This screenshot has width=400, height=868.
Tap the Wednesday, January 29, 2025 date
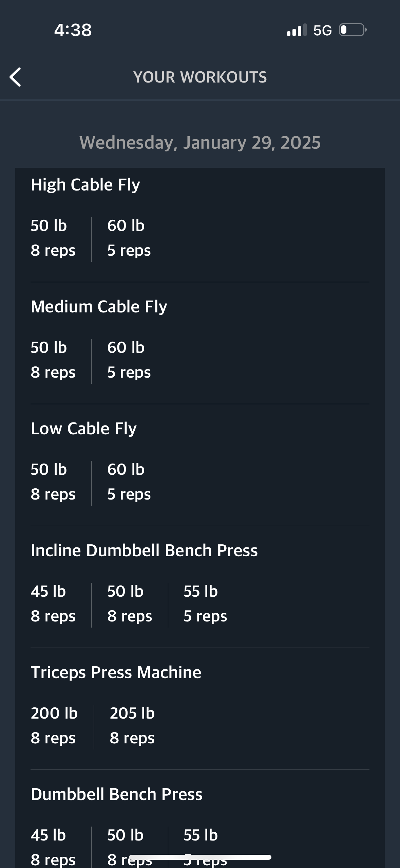(200, 142)
